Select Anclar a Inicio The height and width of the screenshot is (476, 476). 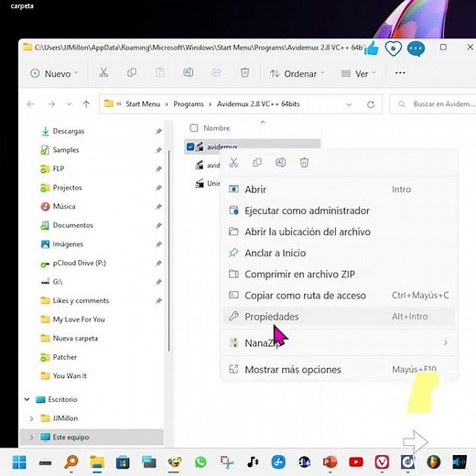coord(340,253)
